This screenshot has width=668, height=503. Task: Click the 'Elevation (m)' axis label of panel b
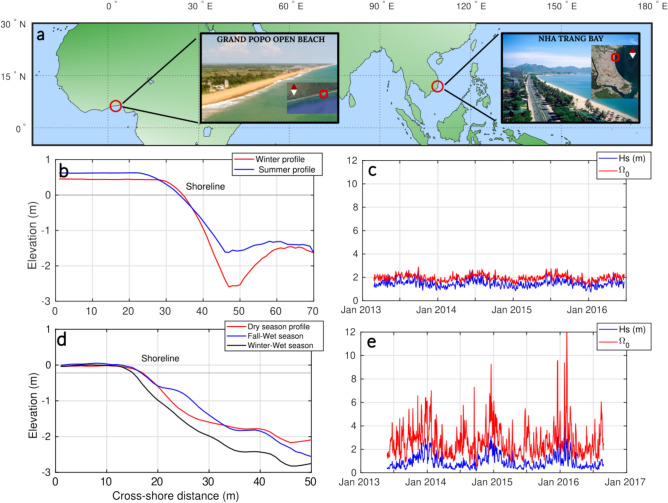point(32,236)
